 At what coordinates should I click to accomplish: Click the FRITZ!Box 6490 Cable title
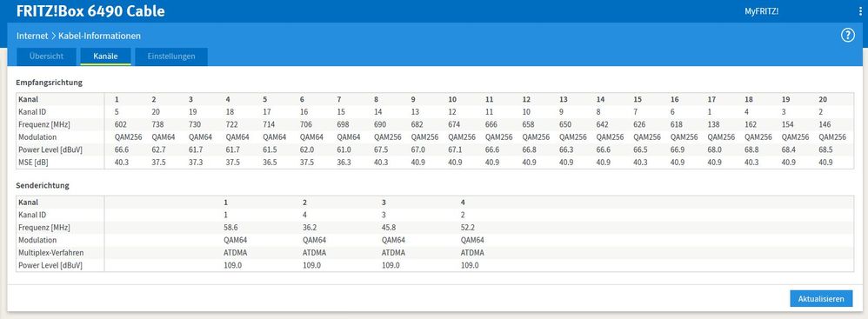pos(90,11)
